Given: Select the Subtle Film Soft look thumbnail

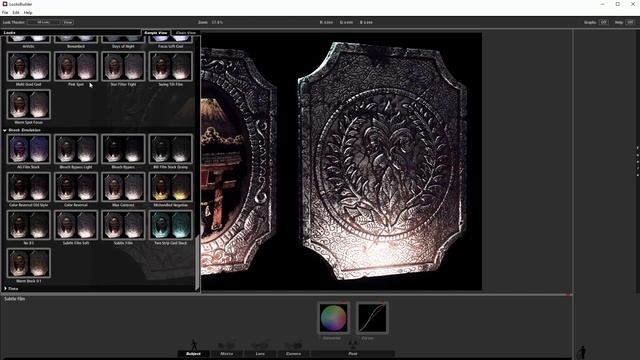Looking at the screenshot, I should [x=76, y=225].
